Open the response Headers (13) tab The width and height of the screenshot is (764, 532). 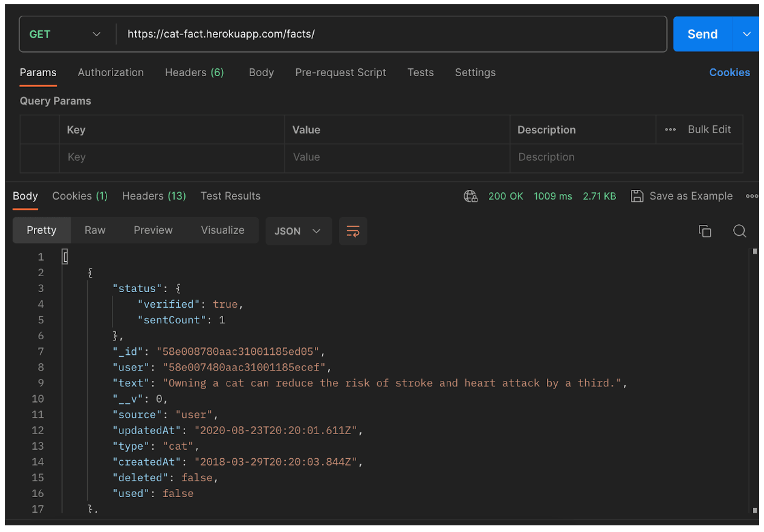[154, 196]
